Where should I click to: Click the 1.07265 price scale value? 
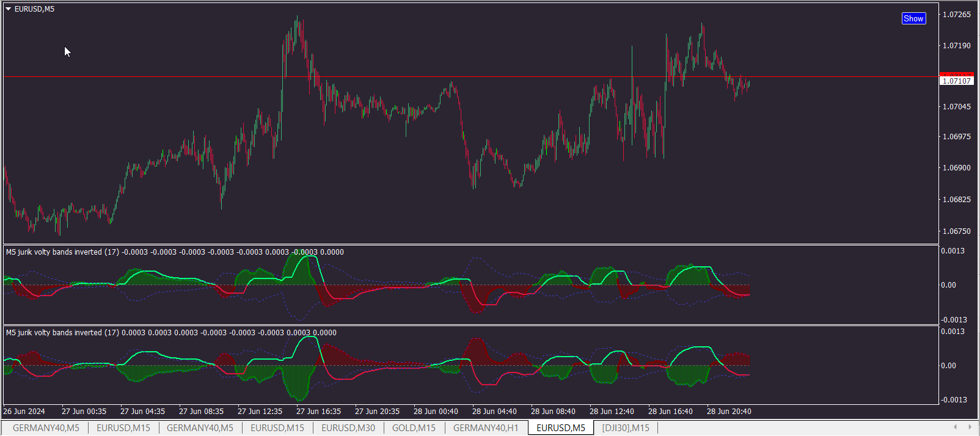pos(956,14)
